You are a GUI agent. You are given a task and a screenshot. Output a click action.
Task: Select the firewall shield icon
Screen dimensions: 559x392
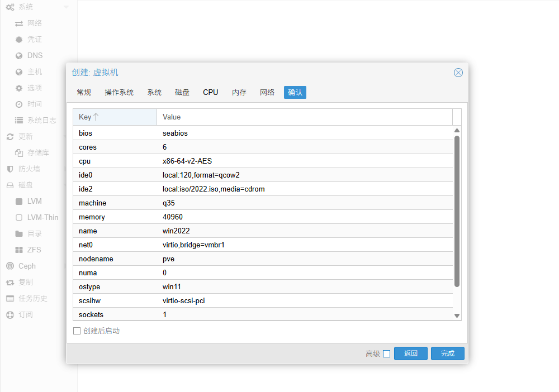point(10,169)
